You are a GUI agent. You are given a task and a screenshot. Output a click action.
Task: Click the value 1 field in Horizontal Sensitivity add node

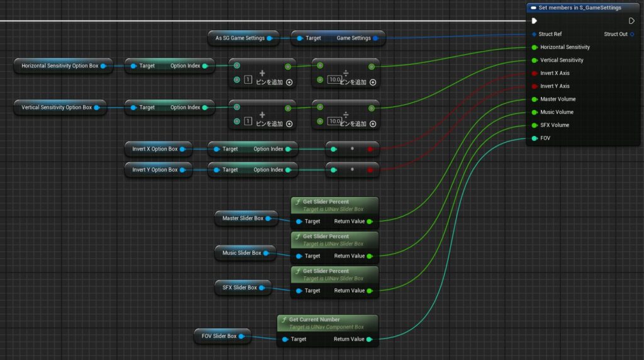(x=248, y=80)
